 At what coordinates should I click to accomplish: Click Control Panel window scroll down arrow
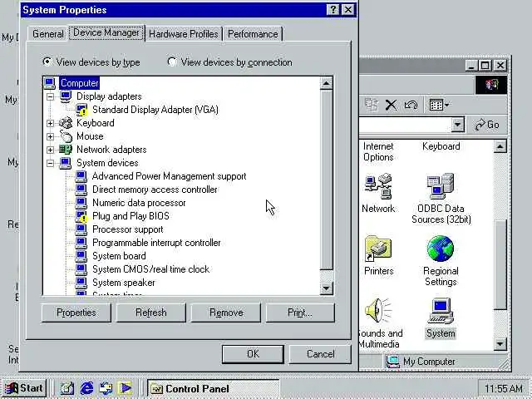pos(500,344)
